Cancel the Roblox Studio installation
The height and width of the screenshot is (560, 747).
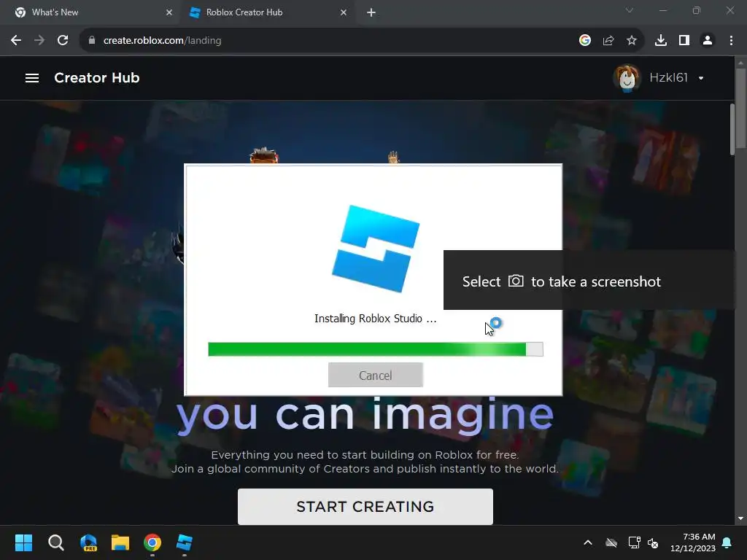pyautogui.click(x=376, y=376)
